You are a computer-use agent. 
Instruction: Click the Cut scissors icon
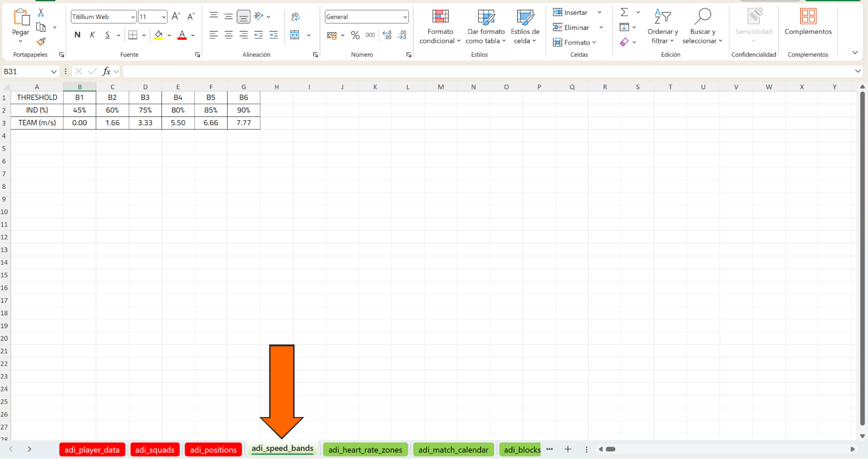click(41, 13)
